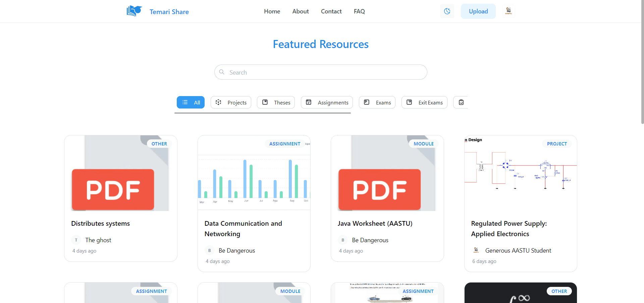This screenshot has width=644, height=303.
Task: Click the Temari Share brand name
Action: click(169, 12)
